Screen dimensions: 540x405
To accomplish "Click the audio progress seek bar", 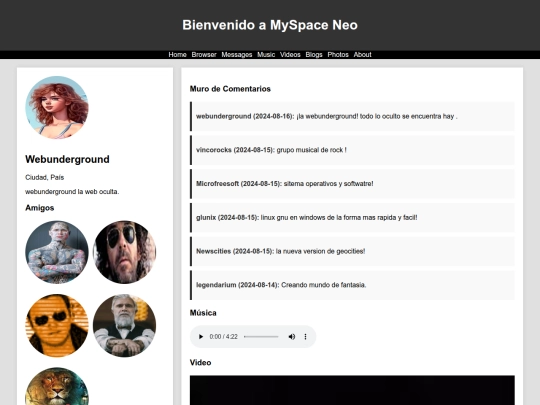I will [261, 336].
